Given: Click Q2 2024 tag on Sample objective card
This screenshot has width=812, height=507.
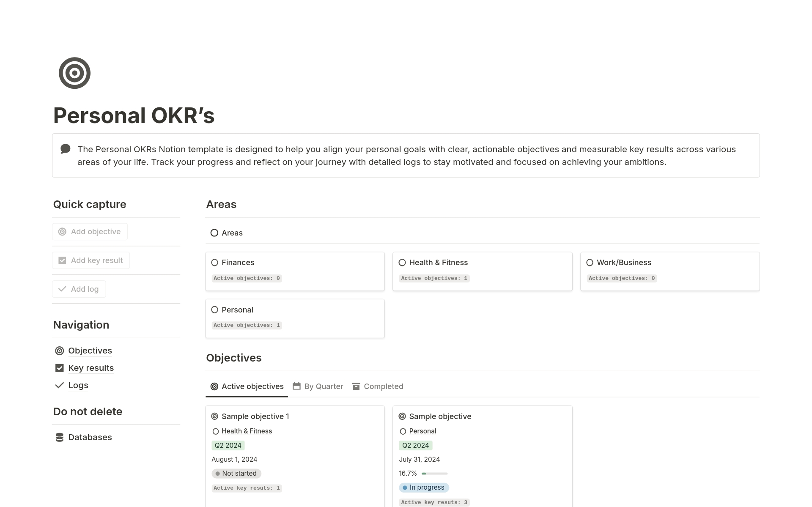Looking at the screenshot, I should click(x=415, y=445).
